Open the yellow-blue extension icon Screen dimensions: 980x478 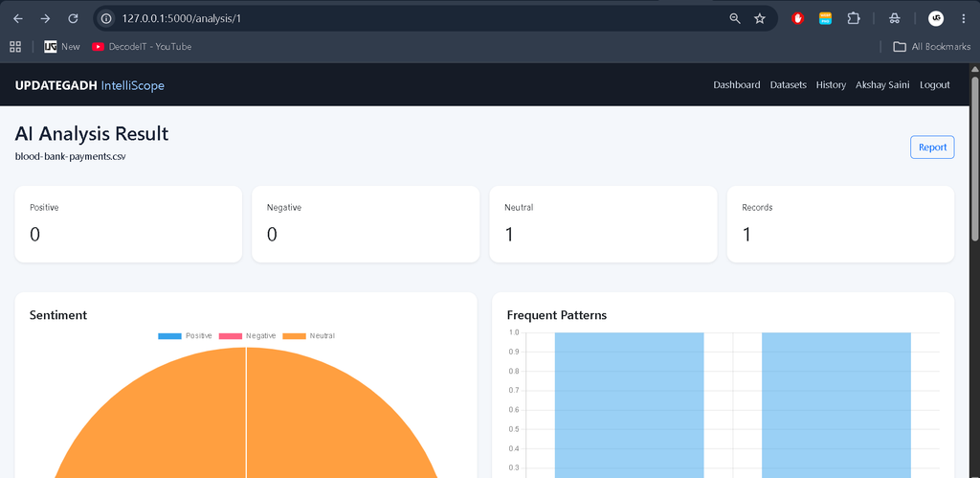point(826,19)
